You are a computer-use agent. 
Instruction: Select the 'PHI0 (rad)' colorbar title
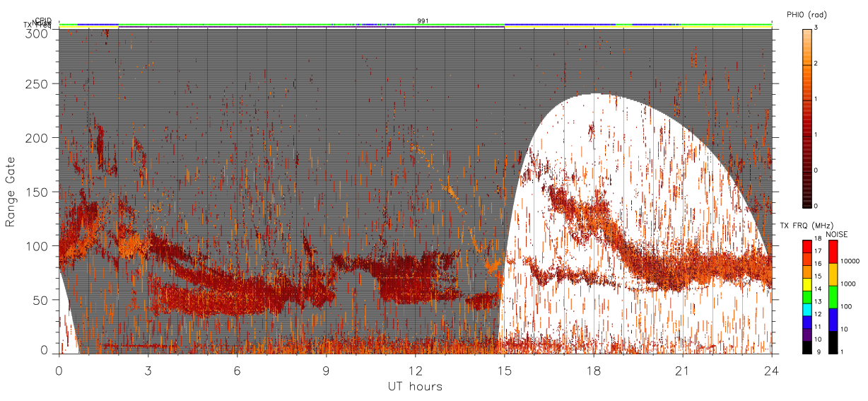[807, 15]
